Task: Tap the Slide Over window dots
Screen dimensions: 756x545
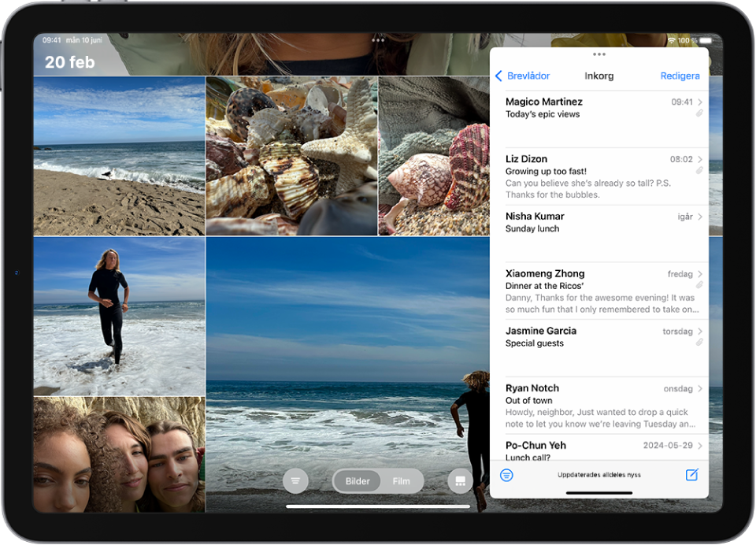Action: [x=599, y=54]
